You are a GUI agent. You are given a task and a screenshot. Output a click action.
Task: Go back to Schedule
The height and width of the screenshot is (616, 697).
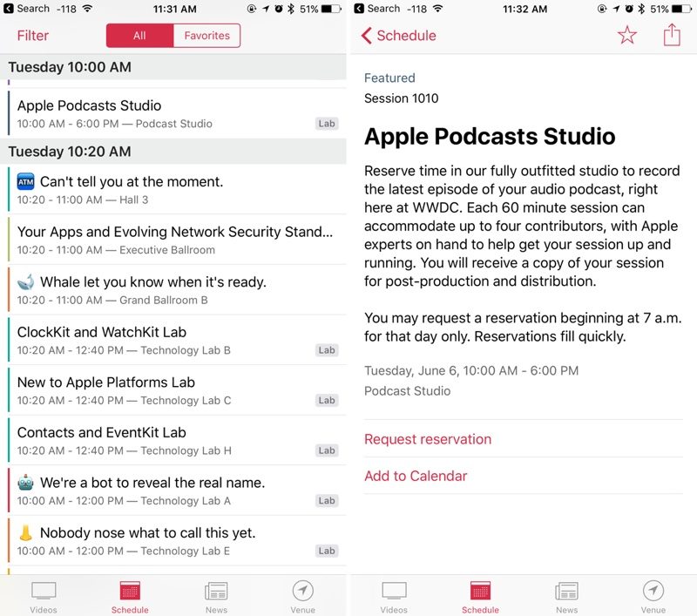click(x=399, y=36)
